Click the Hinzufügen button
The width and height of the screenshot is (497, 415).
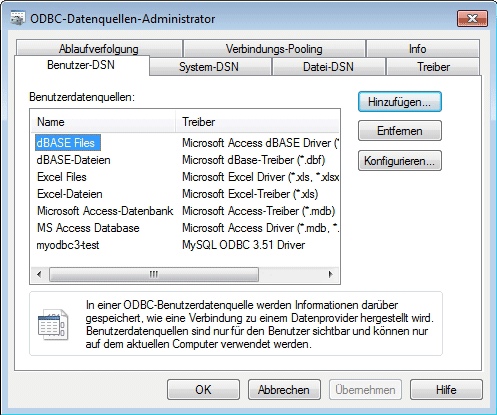[400, 102]
